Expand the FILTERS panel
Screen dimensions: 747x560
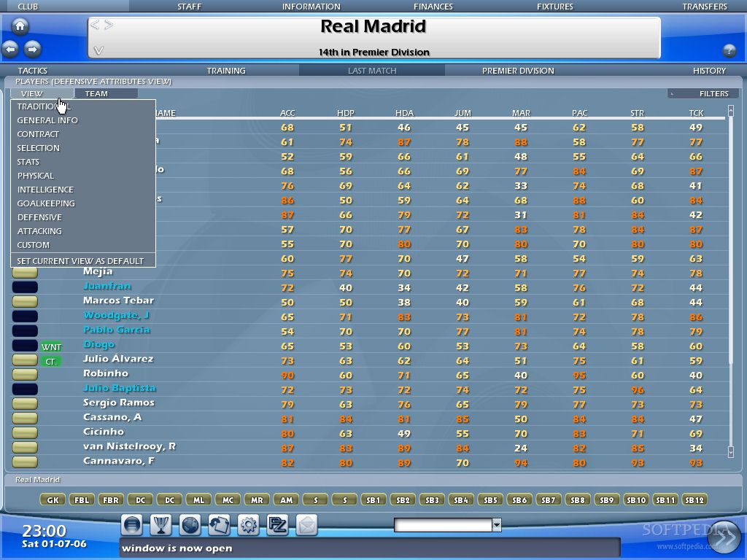[x=703, y=93]
